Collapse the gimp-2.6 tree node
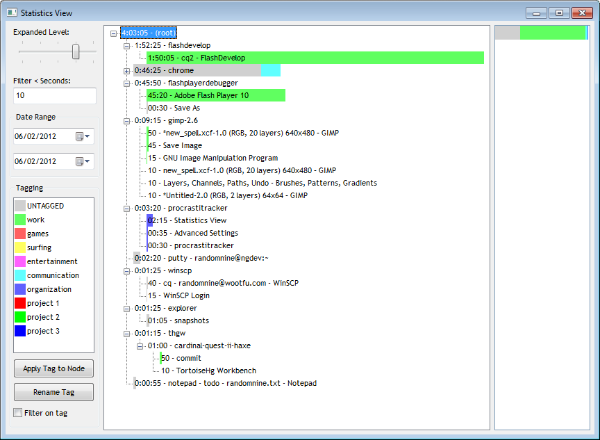The width and height of the screenshot is (600, 440). click(x=127, y=121)
